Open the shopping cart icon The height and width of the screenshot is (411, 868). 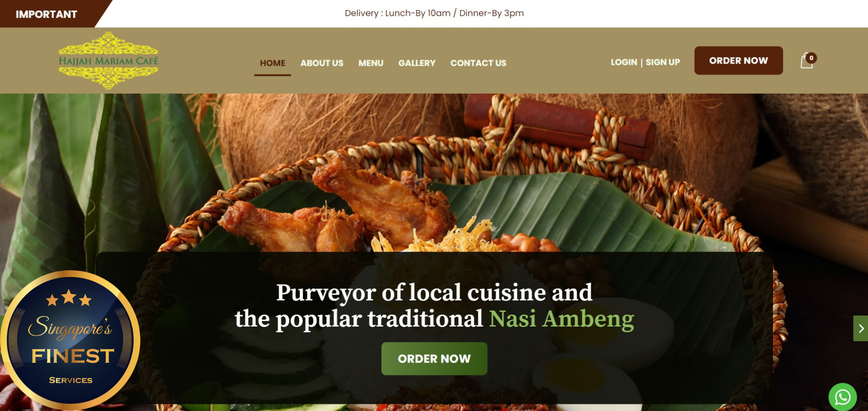tap(807, 61)
